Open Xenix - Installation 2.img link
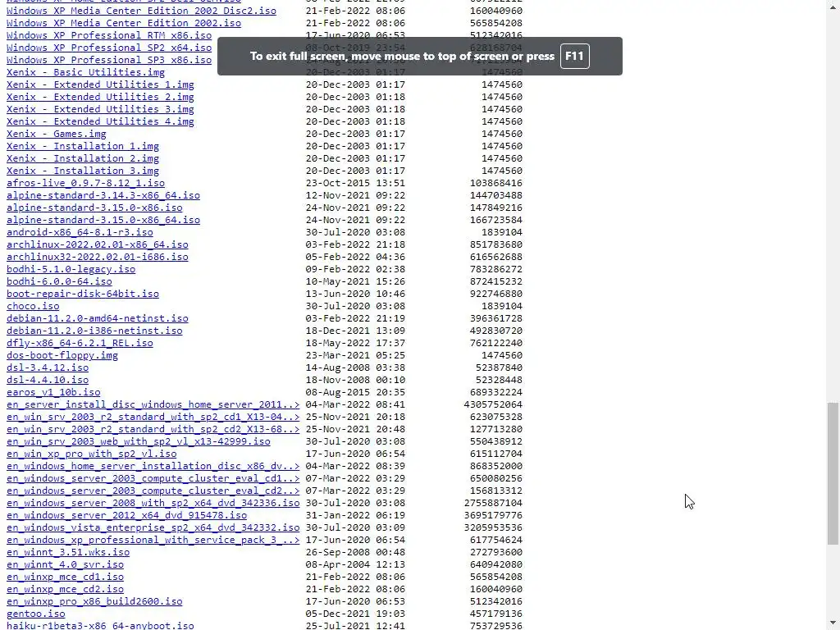Screen dimensions: 840x630 [83, 158]
